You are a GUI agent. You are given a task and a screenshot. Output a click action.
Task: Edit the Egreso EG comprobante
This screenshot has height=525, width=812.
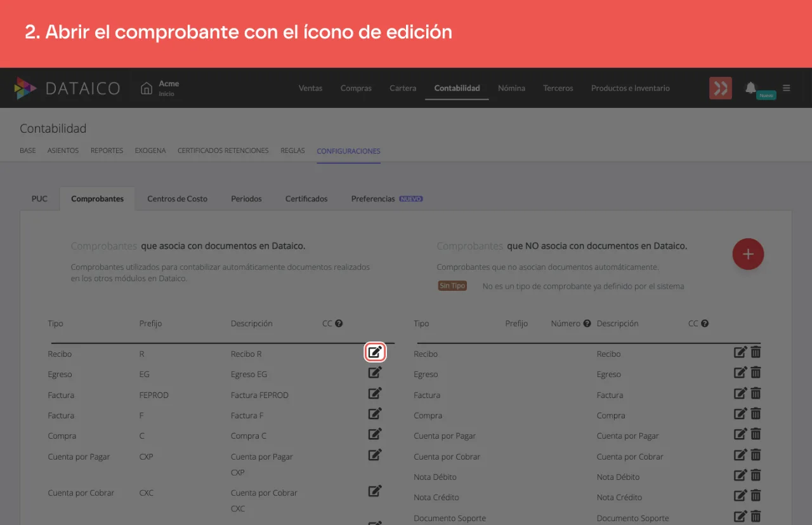coord(375,373)
